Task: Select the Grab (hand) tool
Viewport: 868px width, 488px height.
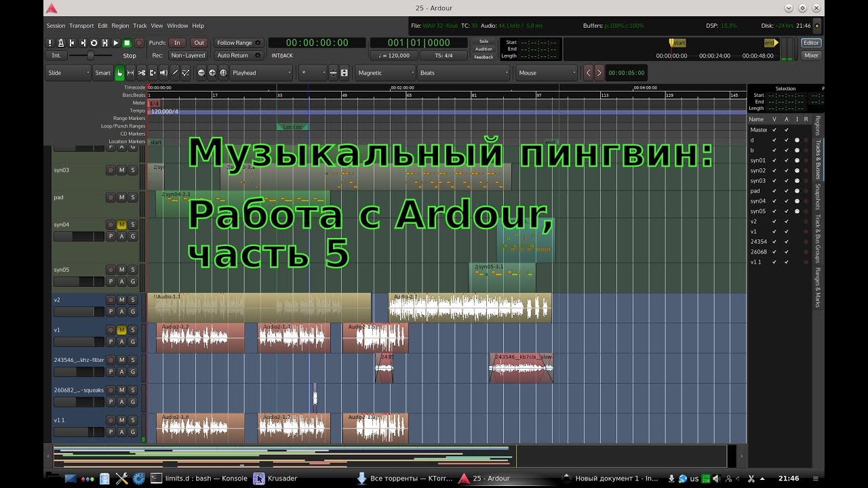Action: (x=119, y=73)
